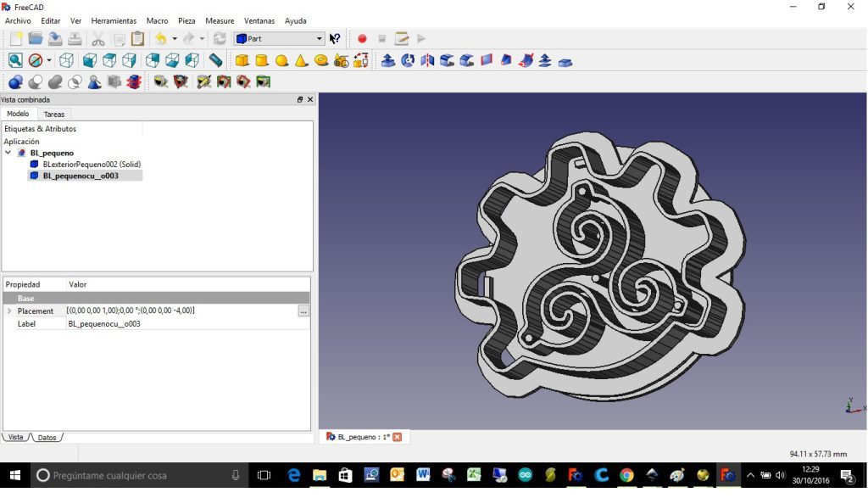This screenshot has width=868, height=498.
Task: Collapse the BL_pequeno document tree node
Action: [x=8, y=154]
